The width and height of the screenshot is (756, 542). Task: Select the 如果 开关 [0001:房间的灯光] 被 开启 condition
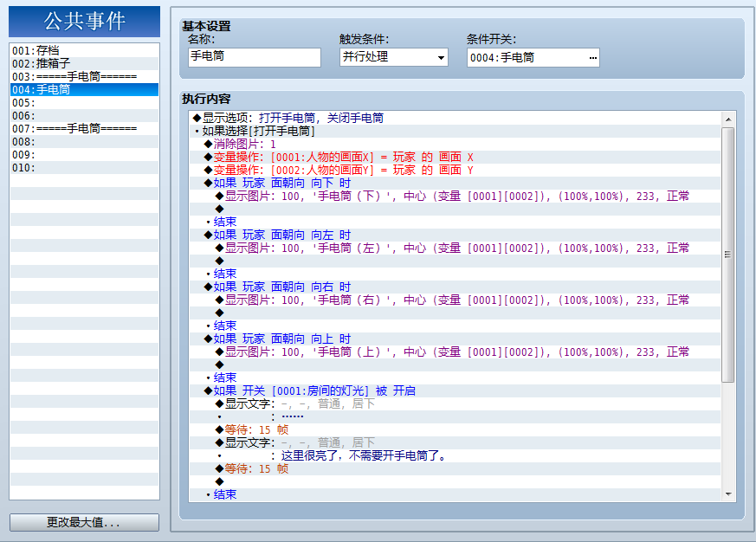456,391
